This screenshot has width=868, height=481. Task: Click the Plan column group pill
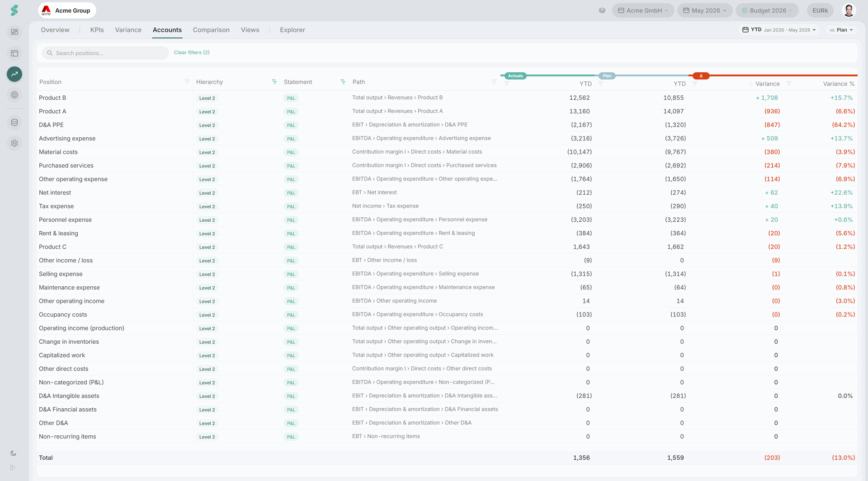[x=607, y=76]
